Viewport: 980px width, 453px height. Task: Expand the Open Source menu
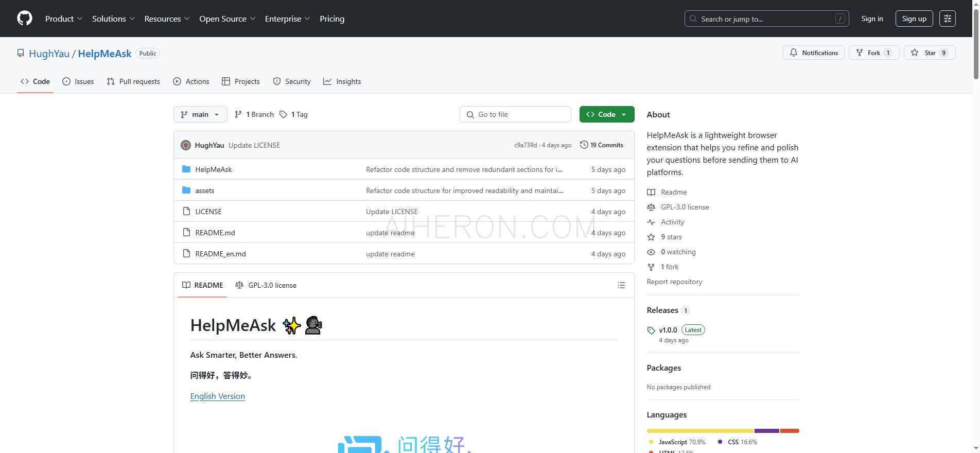coord(227,19)
